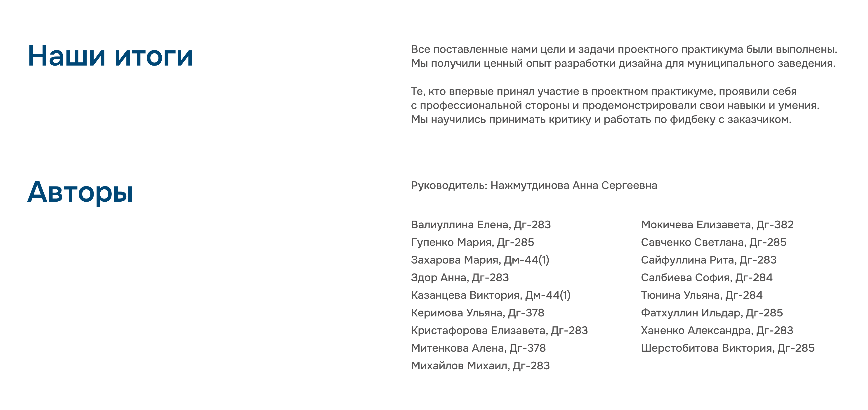Viewport: 868px width, 410px height.
Task: Click the "Авторы" heading
Action: point(80,192)
